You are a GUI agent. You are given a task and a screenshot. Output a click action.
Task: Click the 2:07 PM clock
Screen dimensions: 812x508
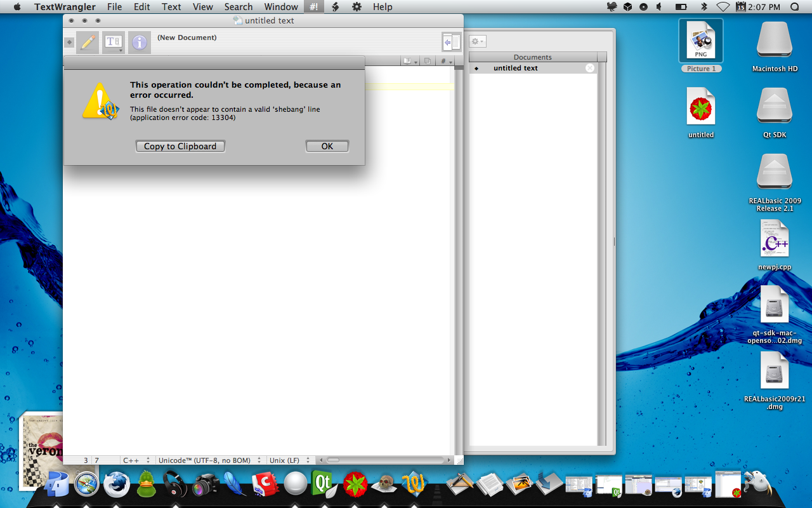[x=765, y=7]
